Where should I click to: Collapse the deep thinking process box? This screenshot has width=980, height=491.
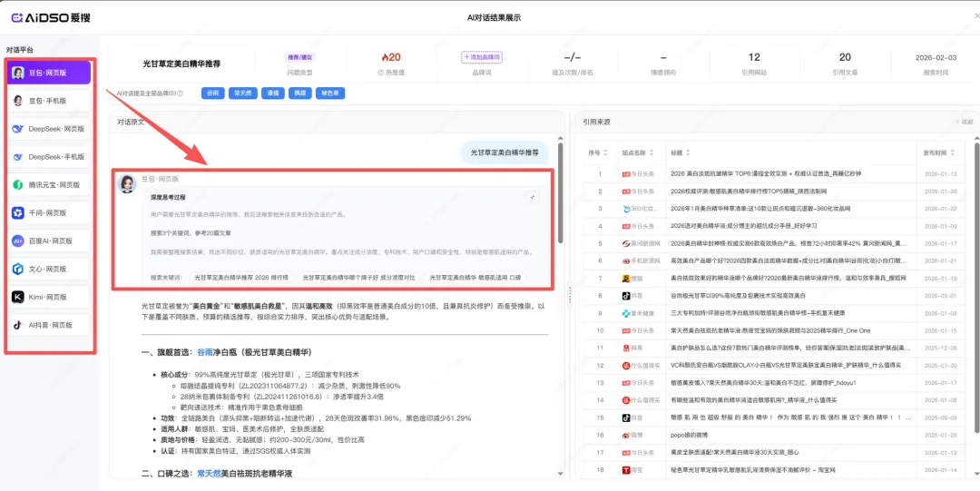pyautogui.click(x=533, y=197)
